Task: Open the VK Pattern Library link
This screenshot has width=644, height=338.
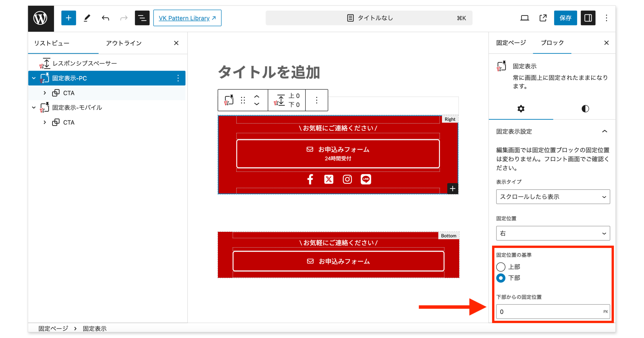Action: coord(187,18)
